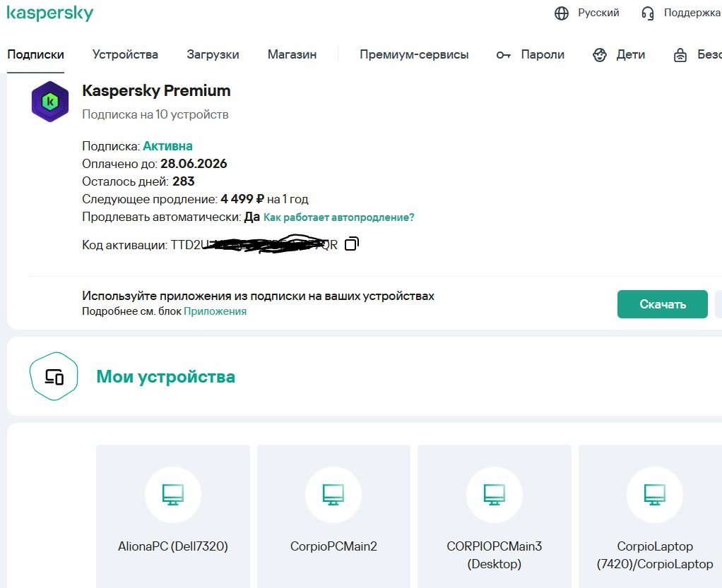
Task: Click the AlionaPC (Dell7320) monitor icon
Action: (x=173, y=494)
